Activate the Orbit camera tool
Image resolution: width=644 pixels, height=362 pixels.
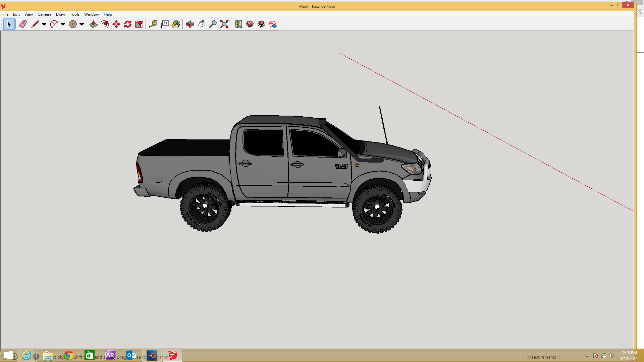[190, 24]
